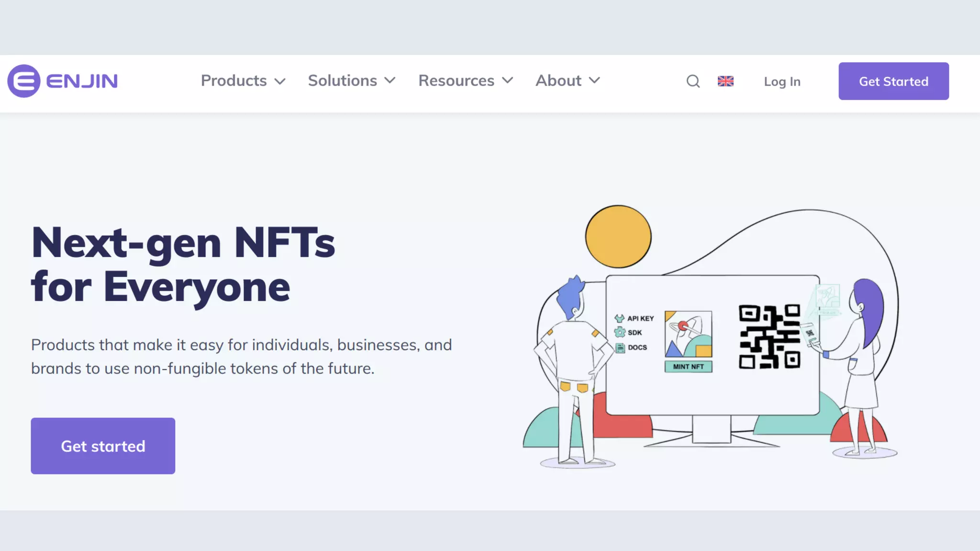Expand the Solutions dropdown chevron
980x551 pixels.
tap(390, 80)
